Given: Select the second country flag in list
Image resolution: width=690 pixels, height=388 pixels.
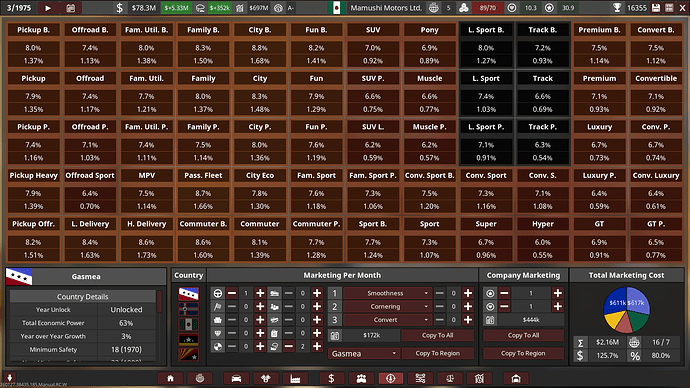Looking at the screenshot, I should point(188,309).
